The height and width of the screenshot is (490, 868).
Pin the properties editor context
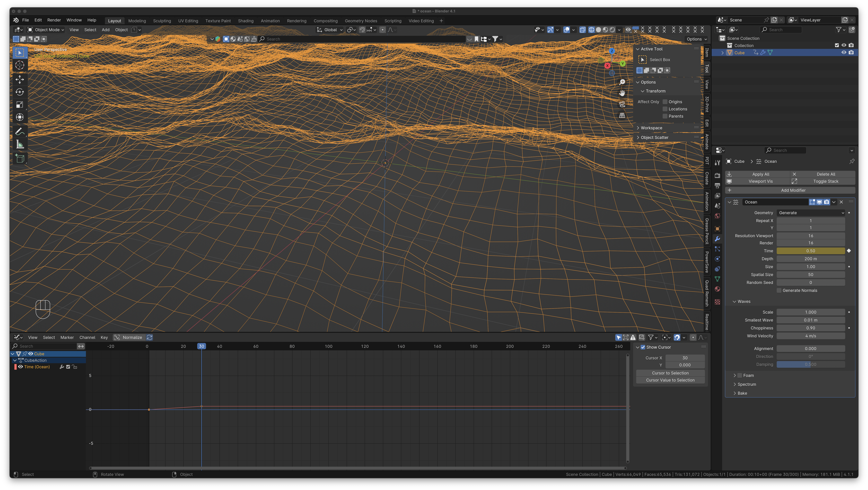(x=852, y=161)
